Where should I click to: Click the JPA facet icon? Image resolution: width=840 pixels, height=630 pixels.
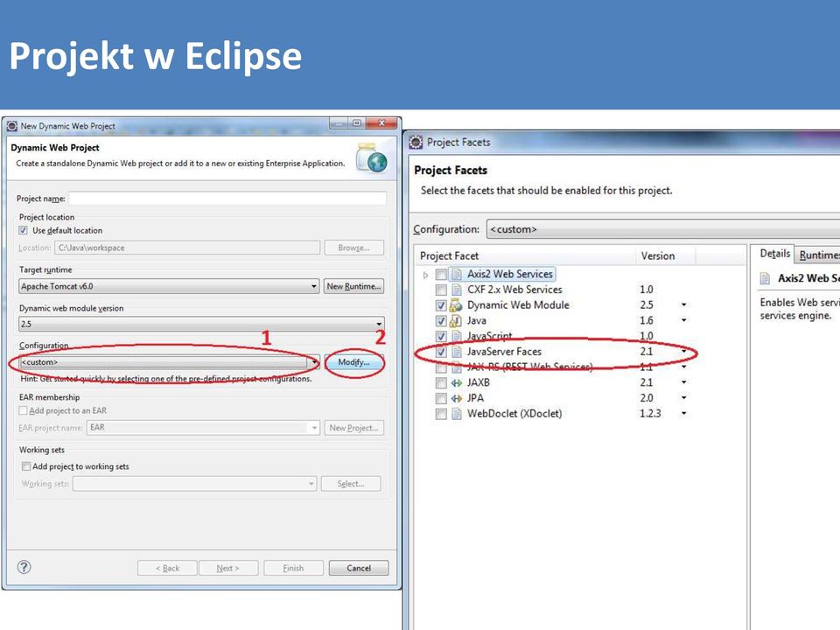coord(457,399)
